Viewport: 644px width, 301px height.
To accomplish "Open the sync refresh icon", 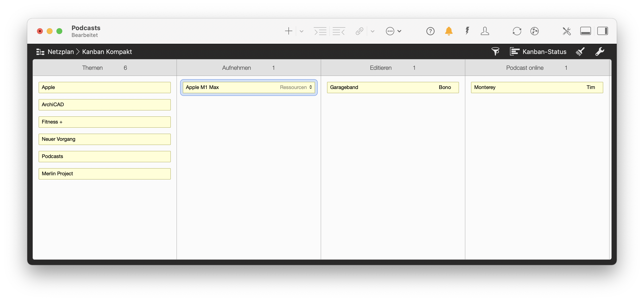I will (x=517, y=31).
